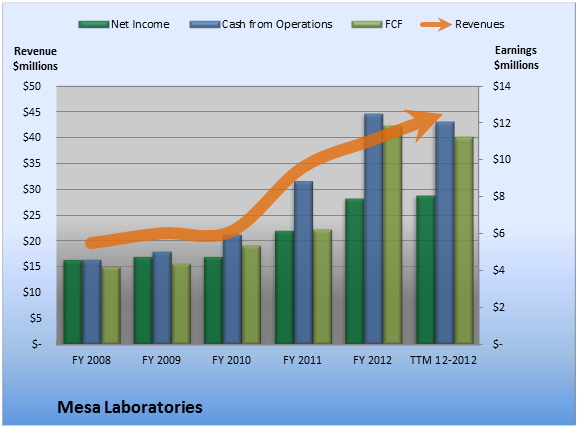Select the FY 2011 Net Income bar
The width and height of the screenshot is (577, 427).
[284, 287]
